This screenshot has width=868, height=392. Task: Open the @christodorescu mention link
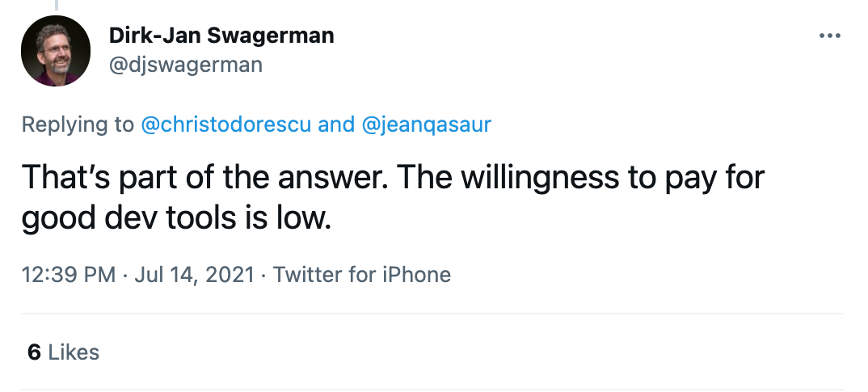(x=225, y=124)
